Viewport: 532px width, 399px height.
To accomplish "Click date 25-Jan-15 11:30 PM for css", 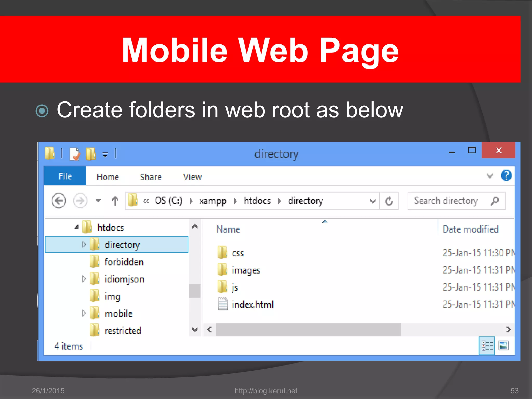I will 478,253.
